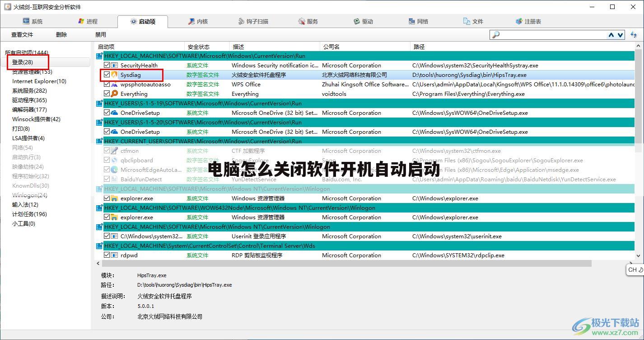Click vertical scrollbar up arrow of startup list
The height and width of the screenshot is (340, 644).
click(639, 46)
